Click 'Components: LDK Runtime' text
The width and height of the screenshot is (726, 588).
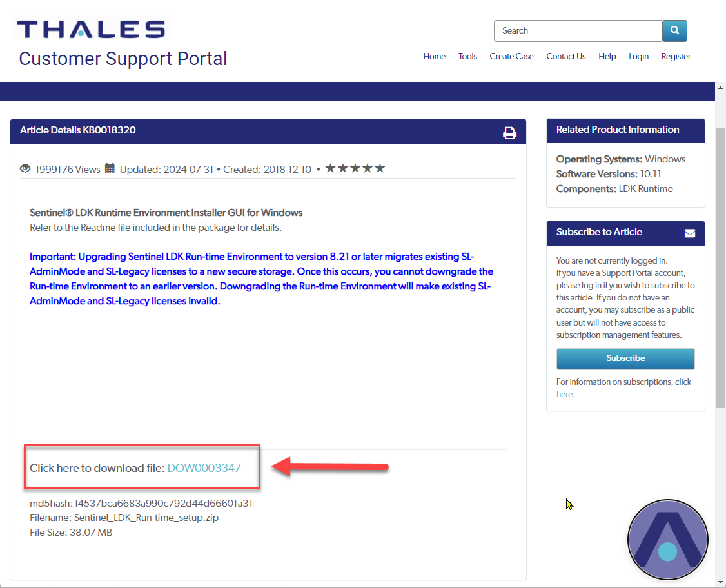tap(614, 188)
